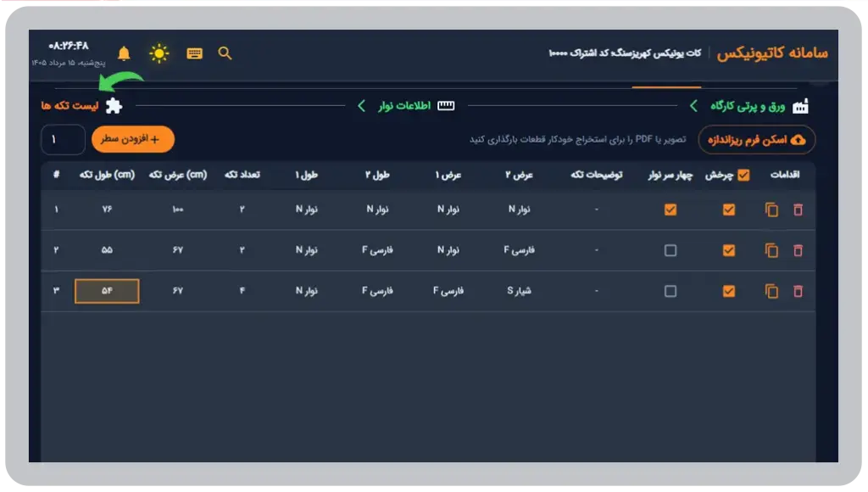
Task: Uncheck چهار سر نوار in row ۱
Action: [670, 210]
